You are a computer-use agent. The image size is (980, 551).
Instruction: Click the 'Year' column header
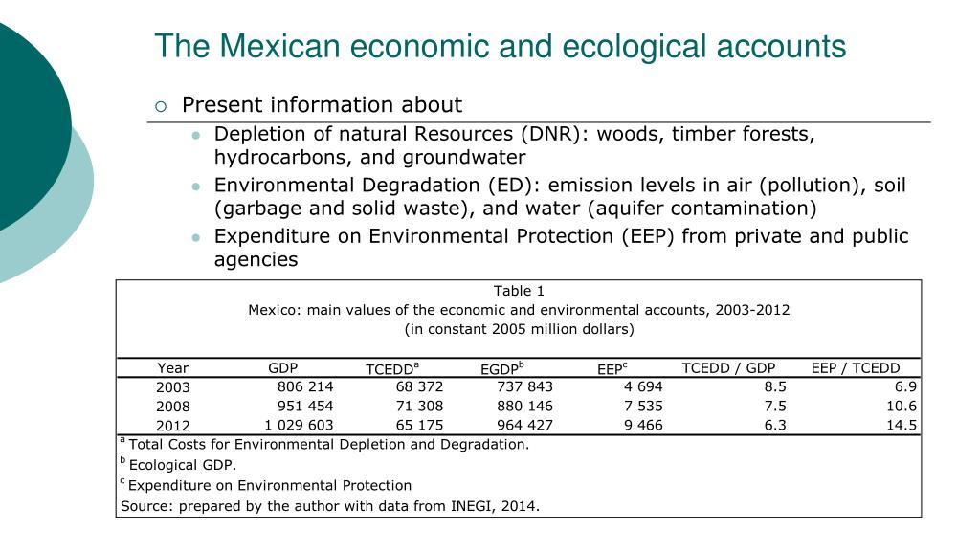(172, 368)
